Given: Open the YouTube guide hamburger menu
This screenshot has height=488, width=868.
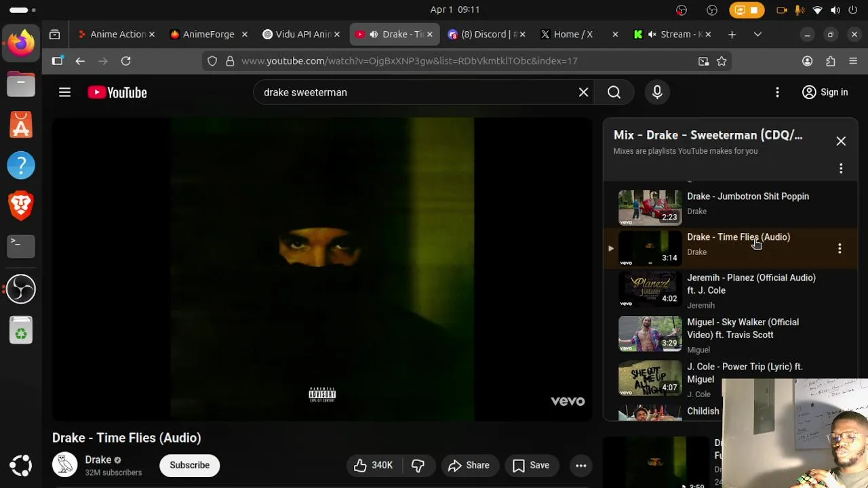Looking at the screenshot, I should [x=64, y=92].
